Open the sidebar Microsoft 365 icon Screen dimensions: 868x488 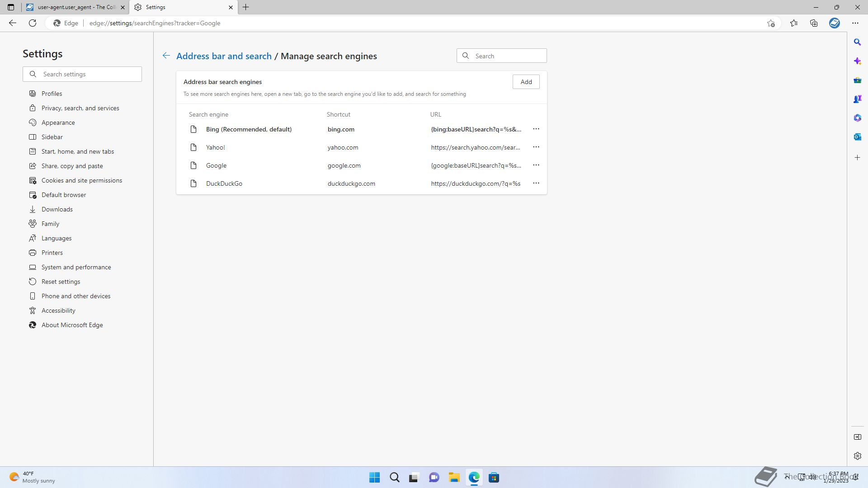click(x=857, y=118)
